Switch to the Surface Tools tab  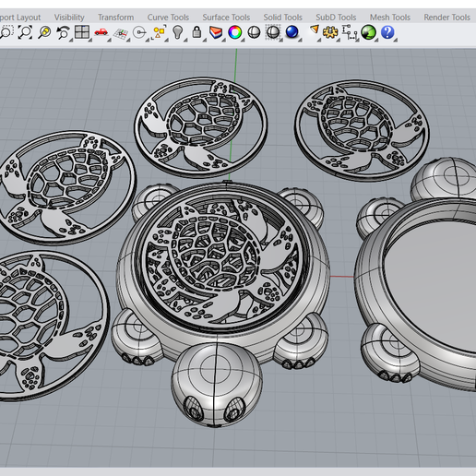pos(226,18)
